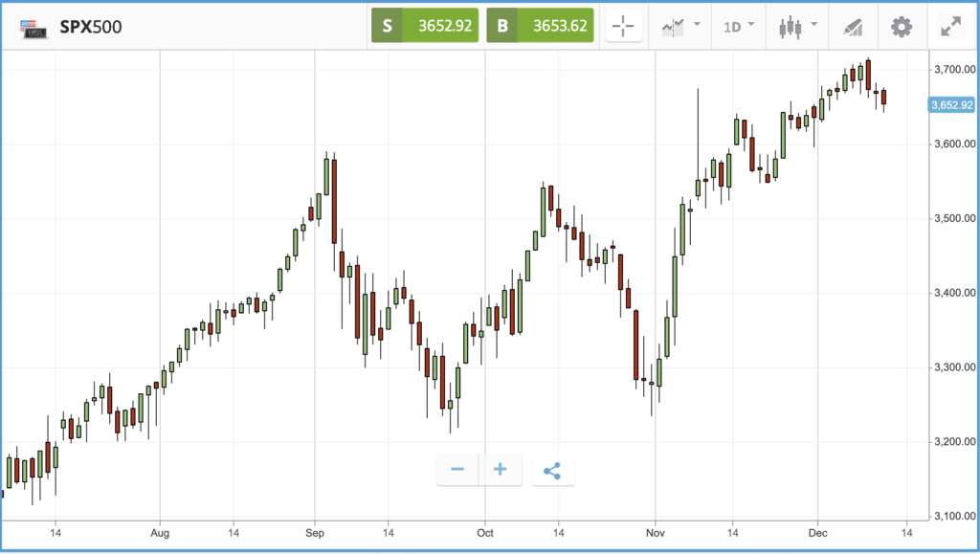Click the Nov marker on time axis
This screenshot has height=554, width=980.
tap(655, 533)
